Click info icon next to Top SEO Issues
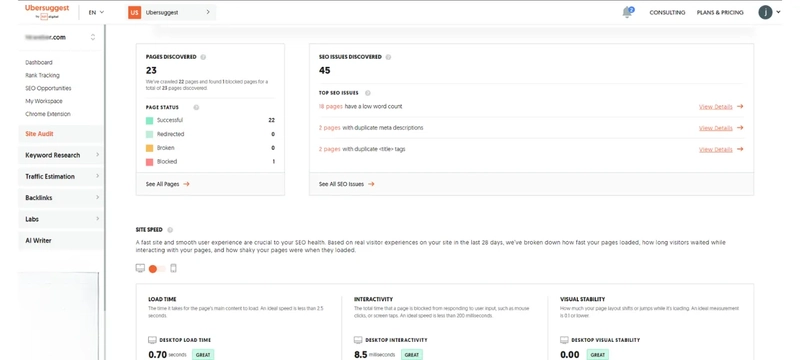Image resolution: width=800 pixels, height=360 pixels. 368,93
